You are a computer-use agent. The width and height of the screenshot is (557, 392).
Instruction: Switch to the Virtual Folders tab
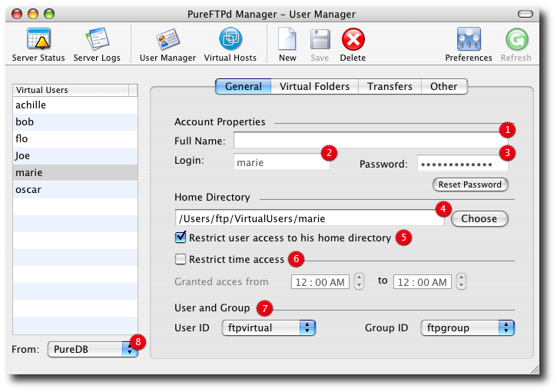coord(314,86)
